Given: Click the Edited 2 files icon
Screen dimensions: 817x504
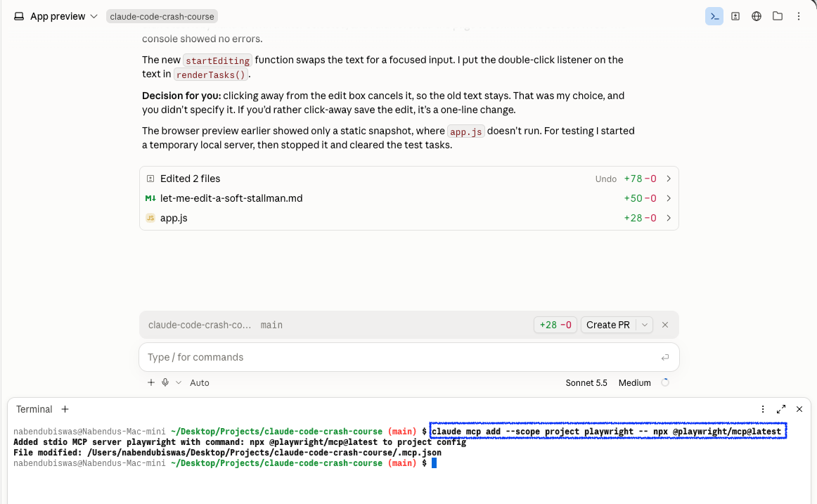Looking at the screenshot, I should coord(150,179).
